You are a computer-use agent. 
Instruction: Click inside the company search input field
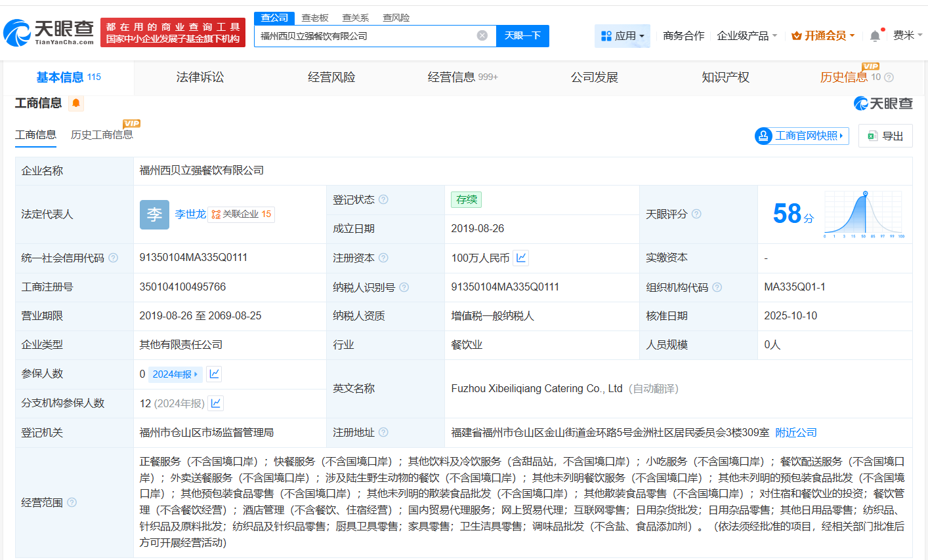(368, 35)
